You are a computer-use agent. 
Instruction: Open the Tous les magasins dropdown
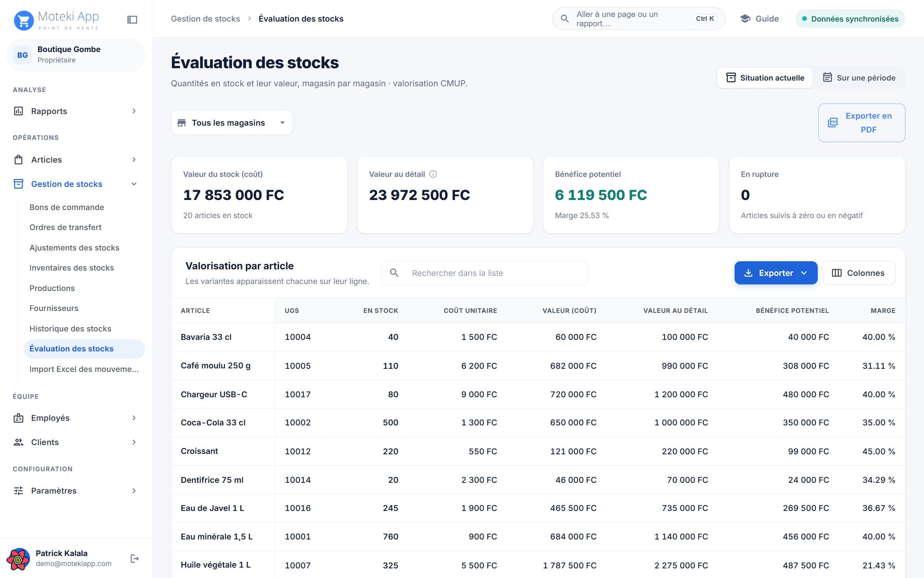[x=232, y=123]
